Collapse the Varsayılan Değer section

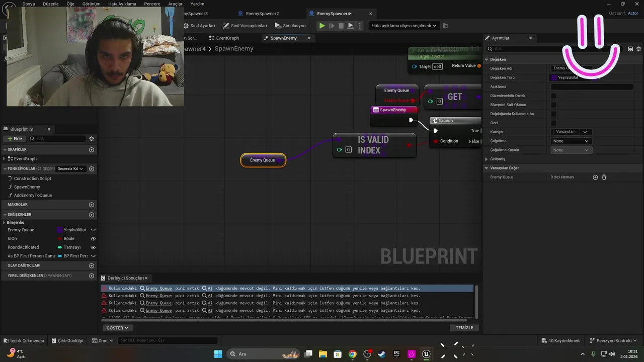pos(487,168)
